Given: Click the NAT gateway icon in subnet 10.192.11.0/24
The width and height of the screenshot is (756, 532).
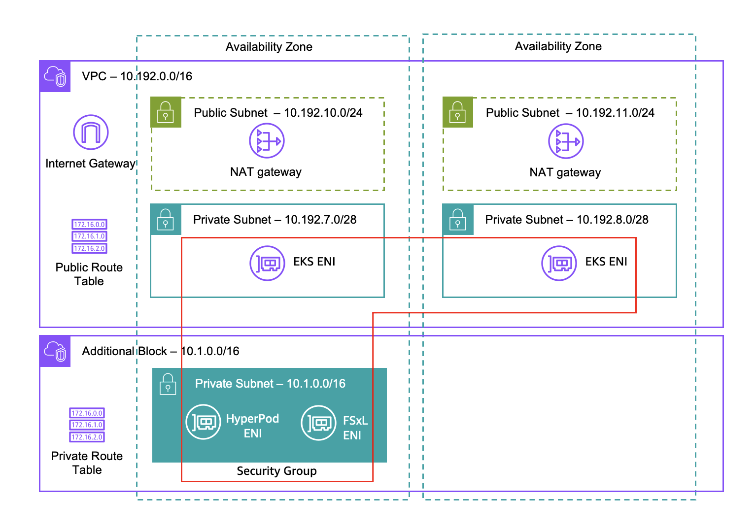Looking at the screenshot, I should coord(566,141).
